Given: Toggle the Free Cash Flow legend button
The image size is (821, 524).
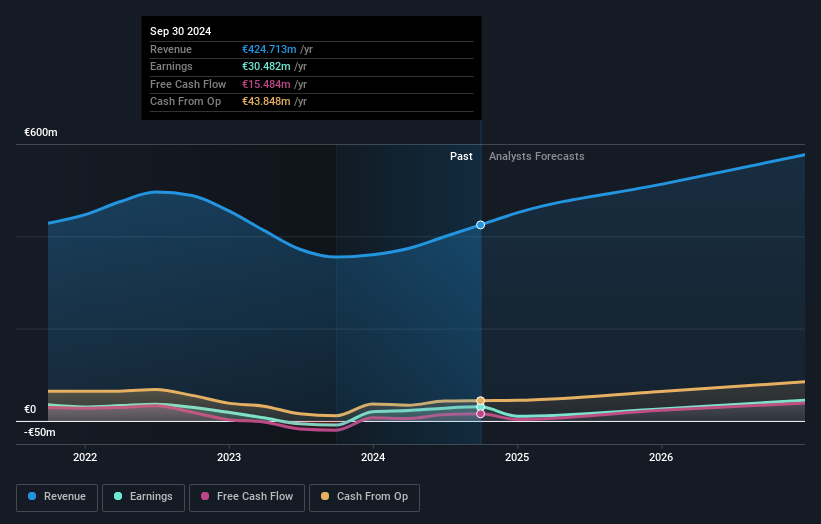Looking at the screenshot, I should point(247,497).
